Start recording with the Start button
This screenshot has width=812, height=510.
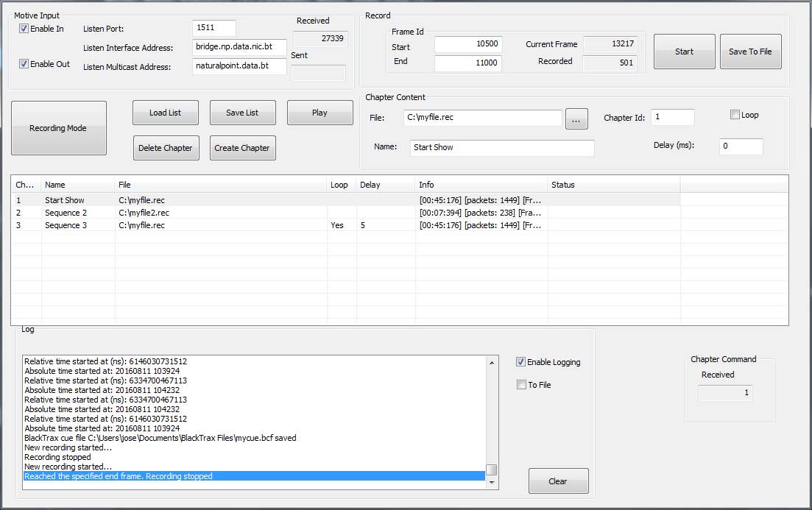tap(684, 52)
